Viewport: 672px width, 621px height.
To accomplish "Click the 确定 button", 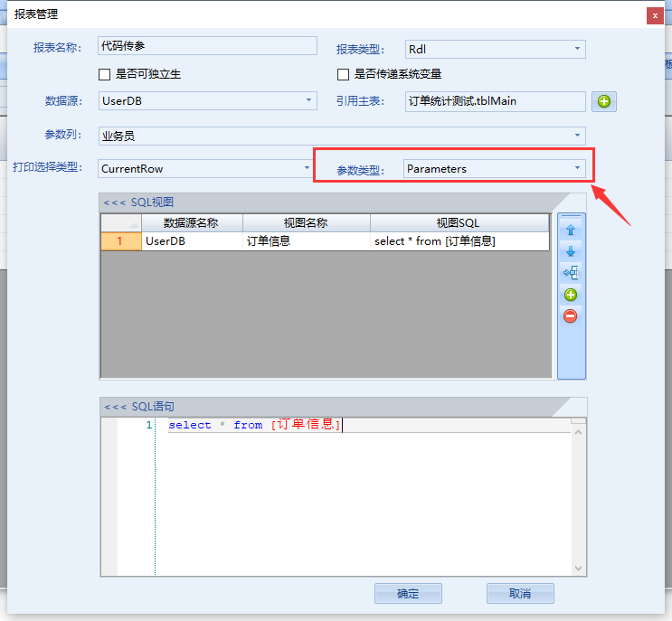I will click(x=408, y=594).
